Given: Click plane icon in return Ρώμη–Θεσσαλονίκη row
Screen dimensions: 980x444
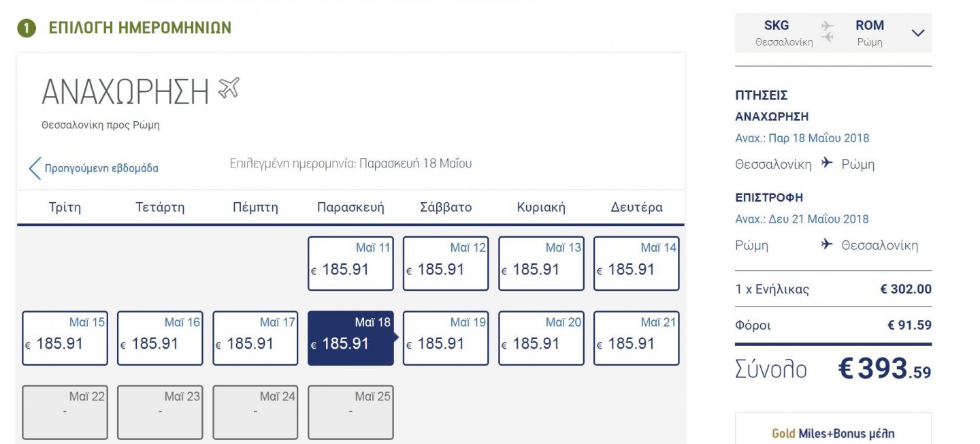Looking at the screenshot, I should pyautogui.click(x=827, y=244).
